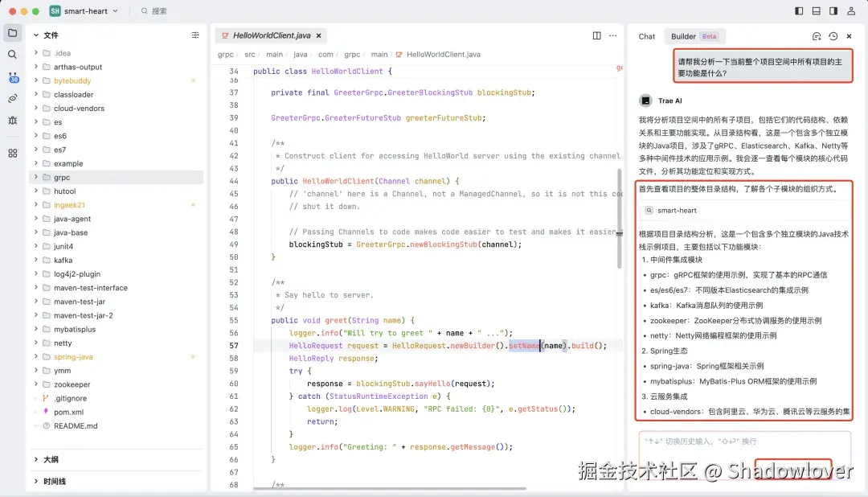
Task: Select the Chat tab
Action: [647, 36]
